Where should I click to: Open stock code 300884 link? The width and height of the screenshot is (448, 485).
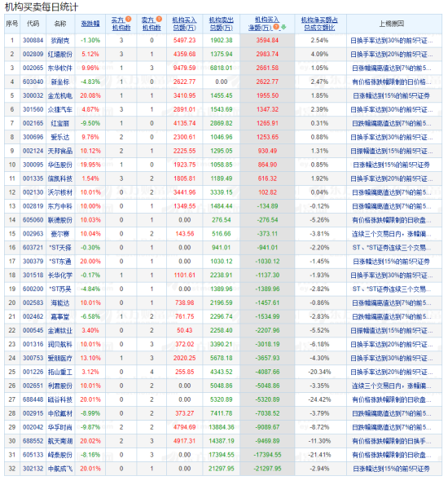[x=33, y=40]
